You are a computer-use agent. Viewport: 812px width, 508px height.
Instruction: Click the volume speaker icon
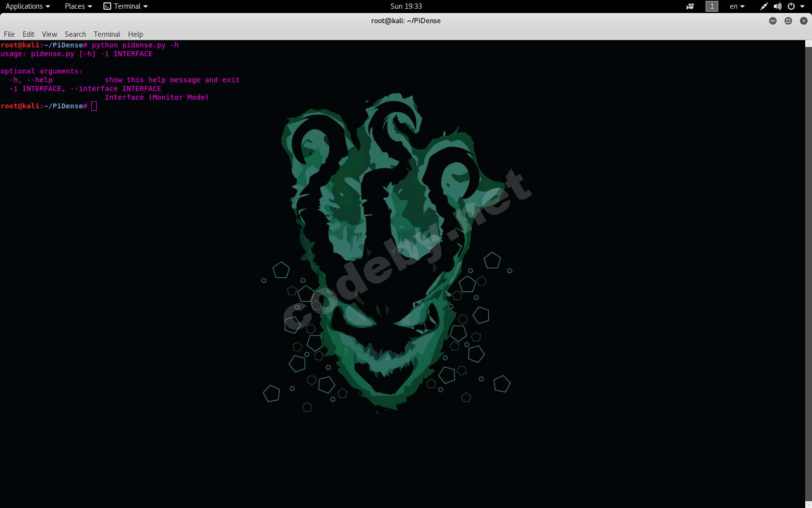[x=777, y=6]
